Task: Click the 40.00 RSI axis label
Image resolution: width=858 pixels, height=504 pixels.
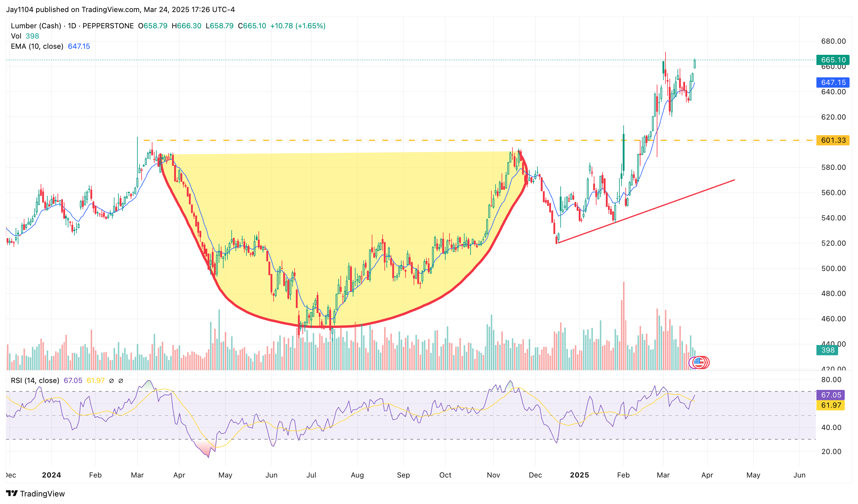Action: [x=831, y=428]
